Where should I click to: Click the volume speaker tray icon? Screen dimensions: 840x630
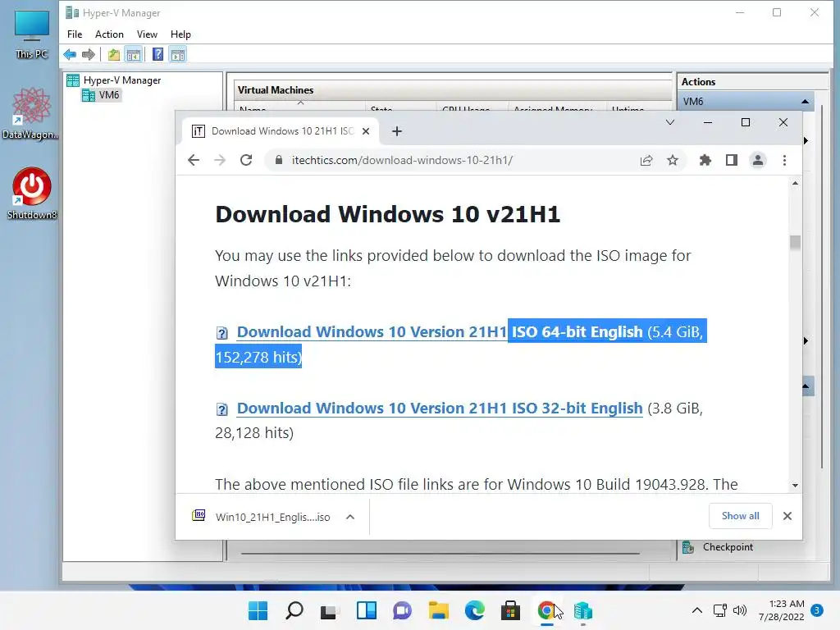pos(739,610)
